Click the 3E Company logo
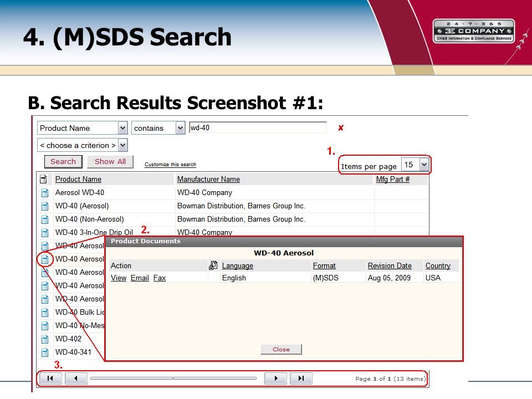This screenshot has width=532, height=399. 474,31
